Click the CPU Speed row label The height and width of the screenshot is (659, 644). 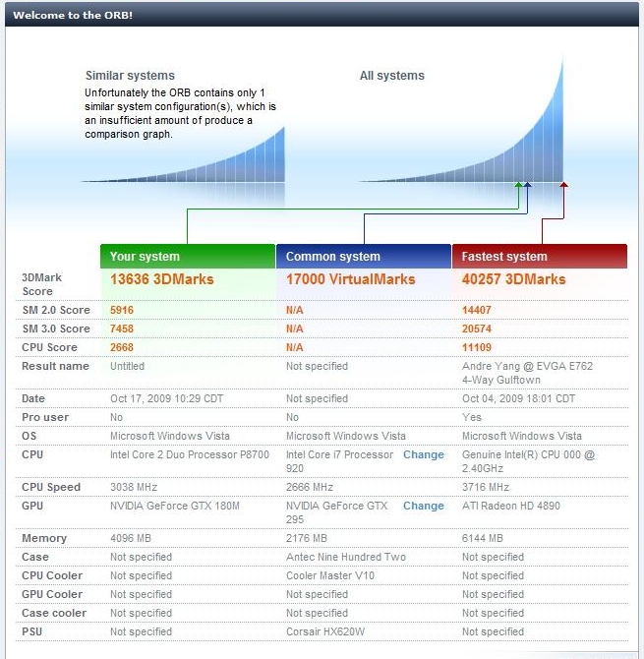pos(51,487)
